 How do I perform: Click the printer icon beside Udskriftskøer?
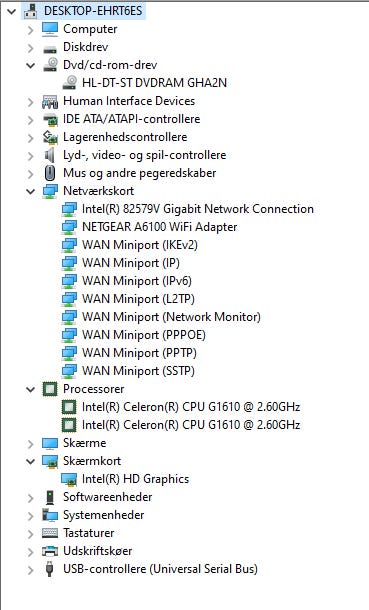(x=50, y=550)
